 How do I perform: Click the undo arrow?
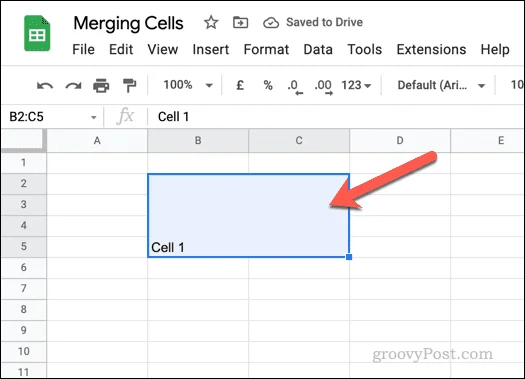45,86
